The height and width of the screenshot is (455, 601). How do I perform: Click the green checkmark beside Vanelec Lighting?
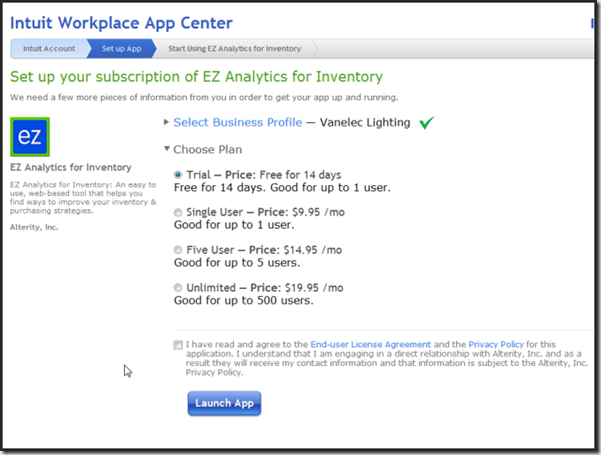pyautogui.click(x=426, y=123)
